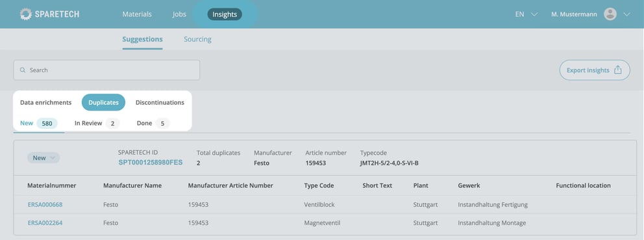
Task: Select the Insights menu item
Action: pos(225,14)
